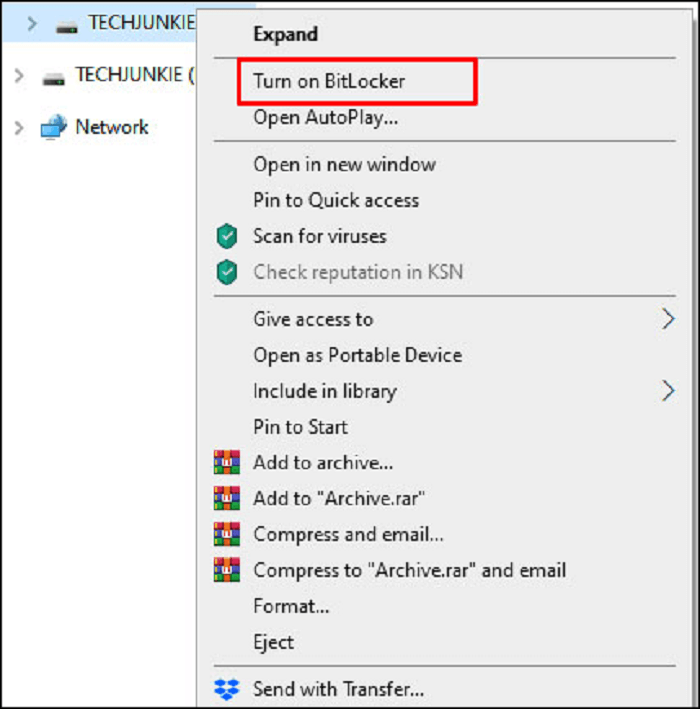
Task: Click the WinRAR icon next to Add to archive...
Action: tap(227, 462)
